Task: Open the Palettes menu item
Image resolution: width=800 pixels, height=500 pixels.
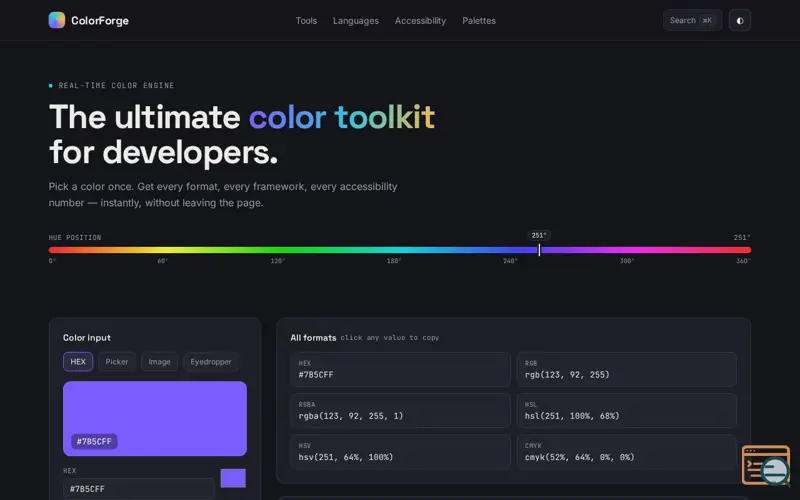Action: click(479, 21)
